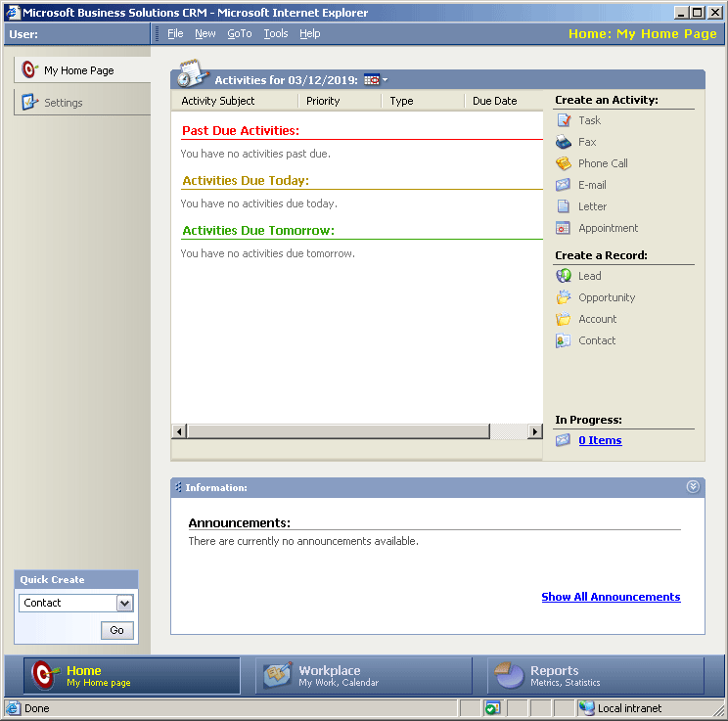
Task: Collapse the Information panel chevron
Action: (693, 486)
